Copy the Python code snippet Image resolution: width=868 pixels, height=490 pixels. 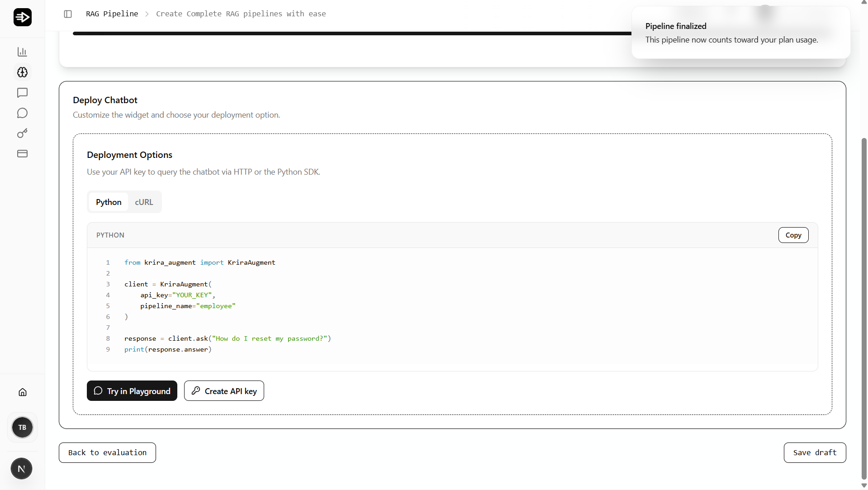point(793,235)
